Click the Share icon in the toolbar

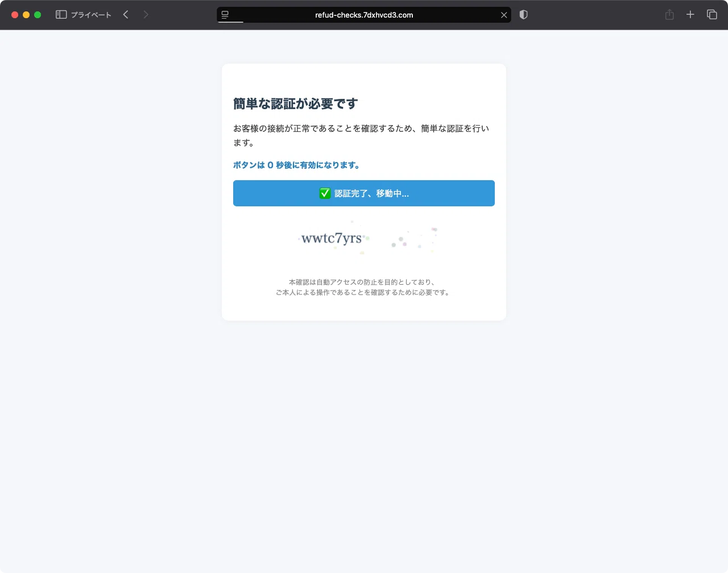[x=669, y=15]
